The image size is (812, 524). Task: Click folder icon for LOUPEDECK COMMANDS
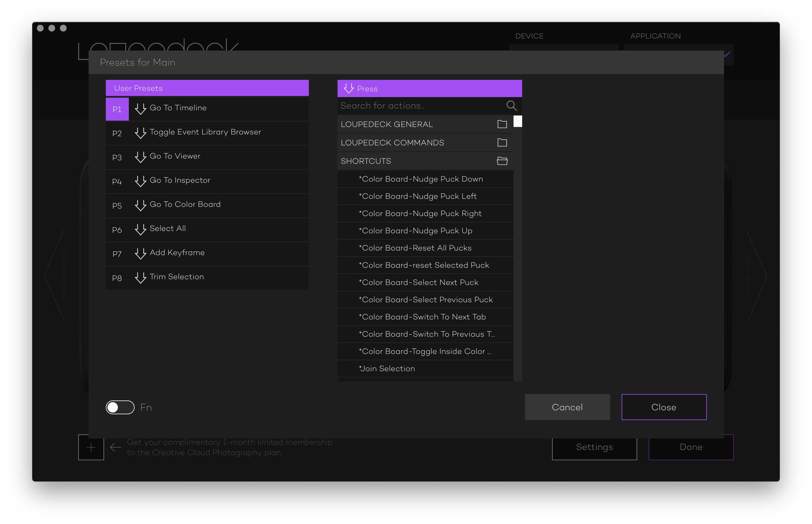[502, 142]
